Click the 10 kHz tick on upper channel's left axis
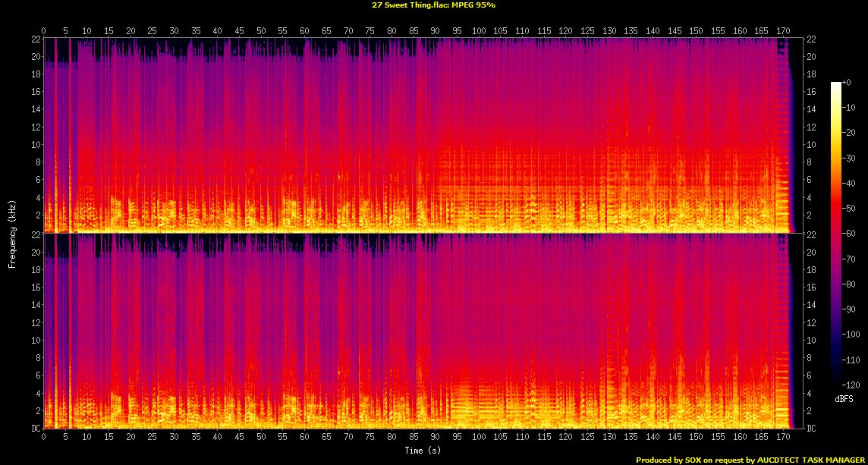Screen dimensions: 868x465 [35, 144]
